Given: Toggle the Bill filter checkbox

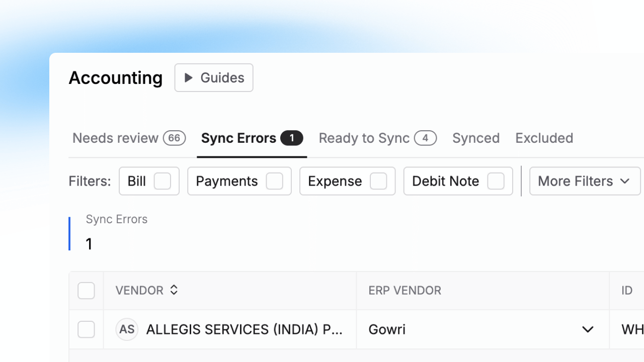Looking at the screenshot, I should click(162, 181).
